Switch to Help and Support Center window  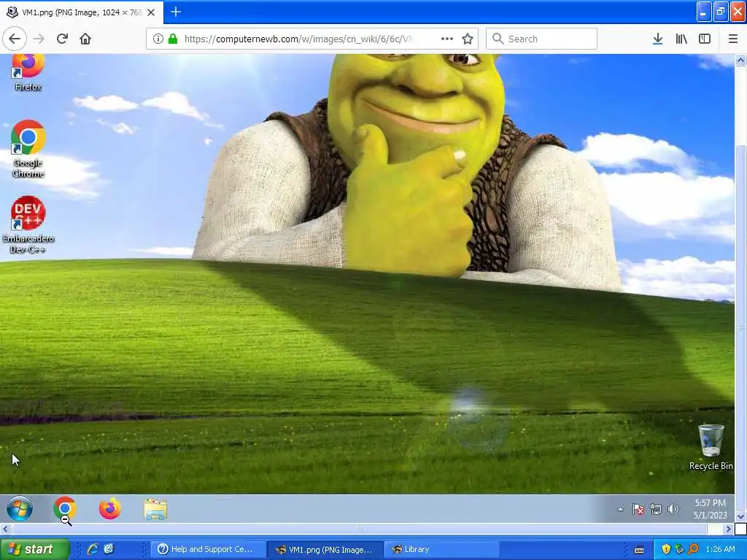coord(207,549)
